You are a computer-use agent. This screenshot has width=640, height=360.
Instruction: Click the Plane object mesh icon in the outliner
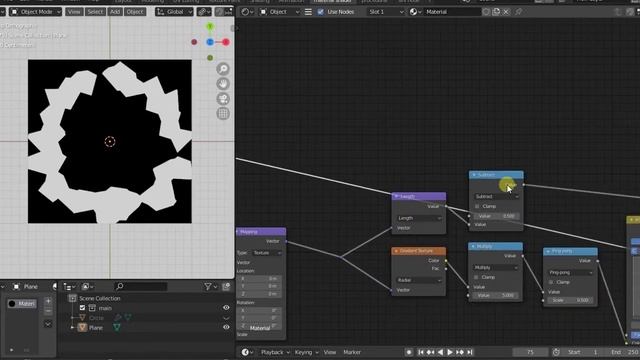pyautogui.click(x=82, y=327)
